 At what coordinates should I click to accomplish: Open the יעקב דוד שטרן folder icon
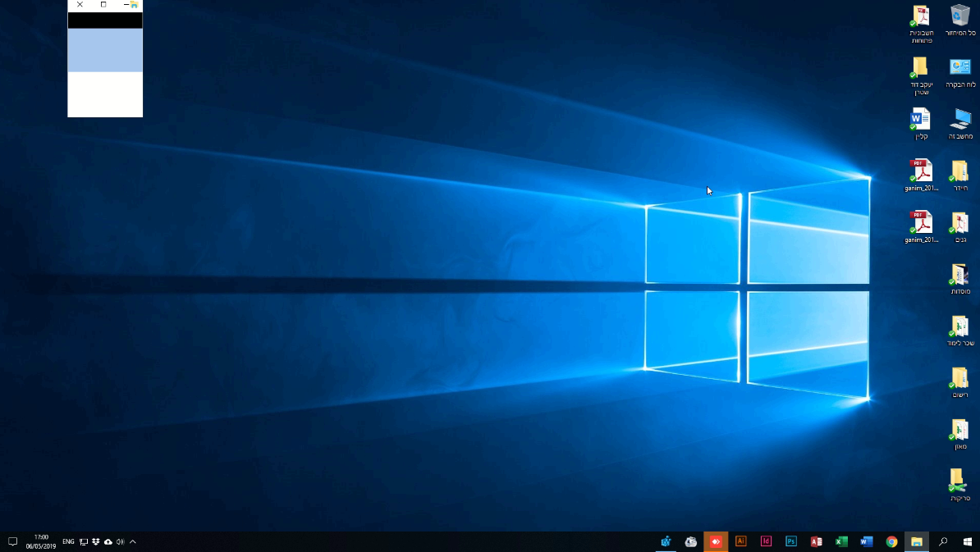(921, 75)
